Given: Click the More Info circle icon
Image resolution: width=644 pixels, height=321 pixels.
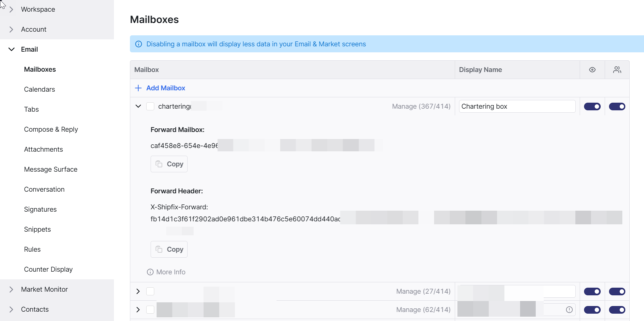Looking at the screenshot, I should click(150, 272).
